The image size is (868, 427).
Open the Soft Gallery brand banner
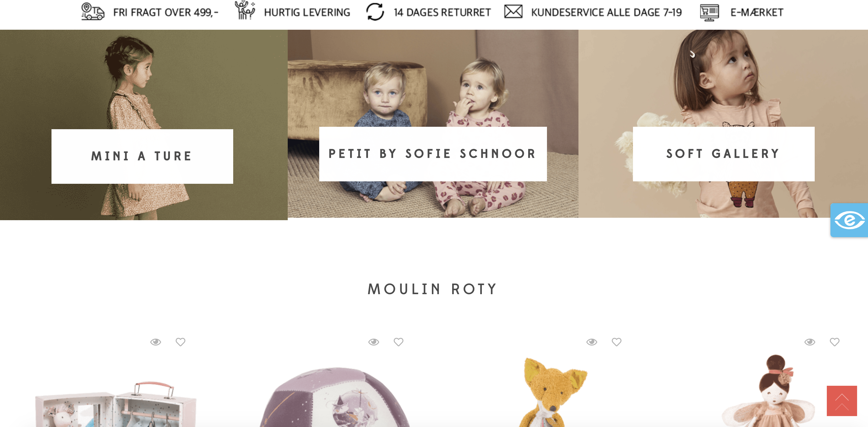coord(724,154)
